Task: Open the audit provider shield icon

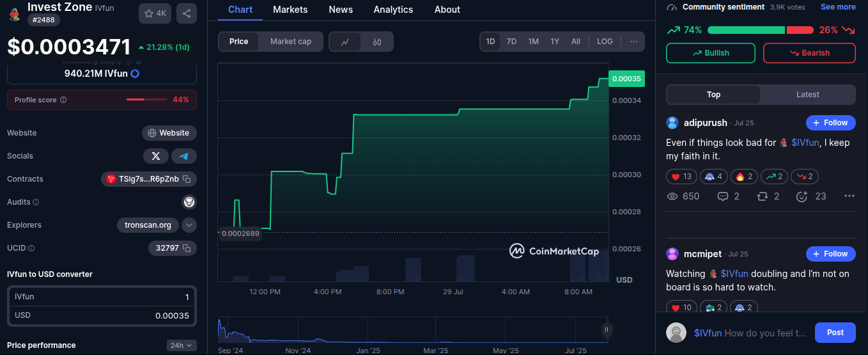Action: coord(189,202)
